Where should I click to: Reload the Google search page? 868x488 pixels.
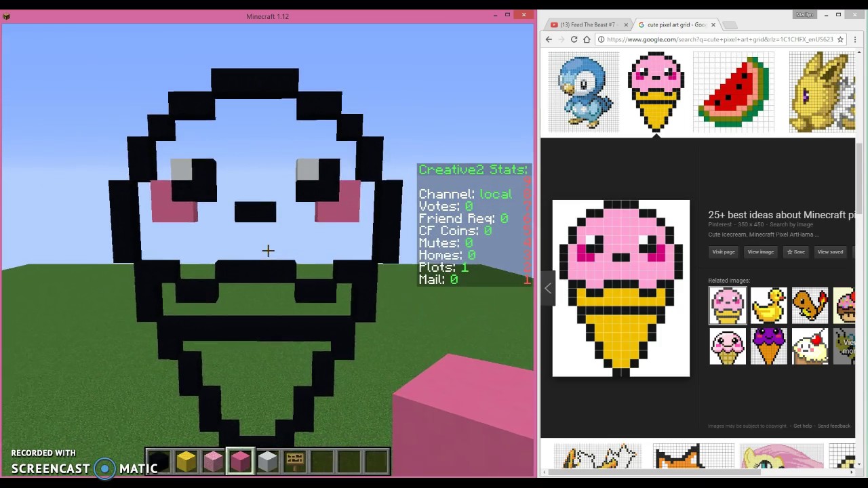tap(574, 39)
